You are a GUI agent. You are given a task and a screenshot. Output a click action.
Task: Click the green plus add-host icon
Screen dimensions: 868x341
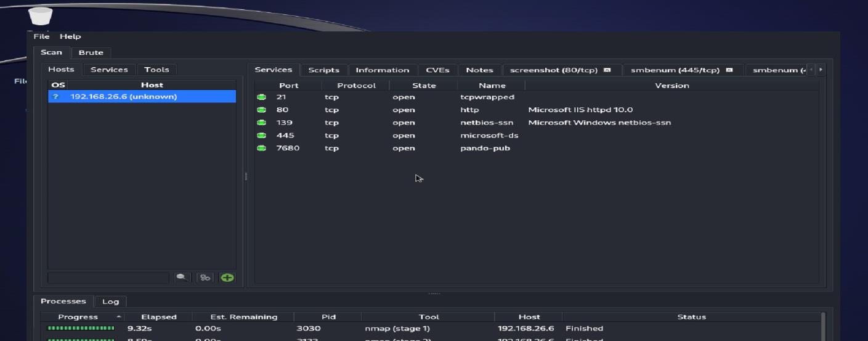point(227,277)
